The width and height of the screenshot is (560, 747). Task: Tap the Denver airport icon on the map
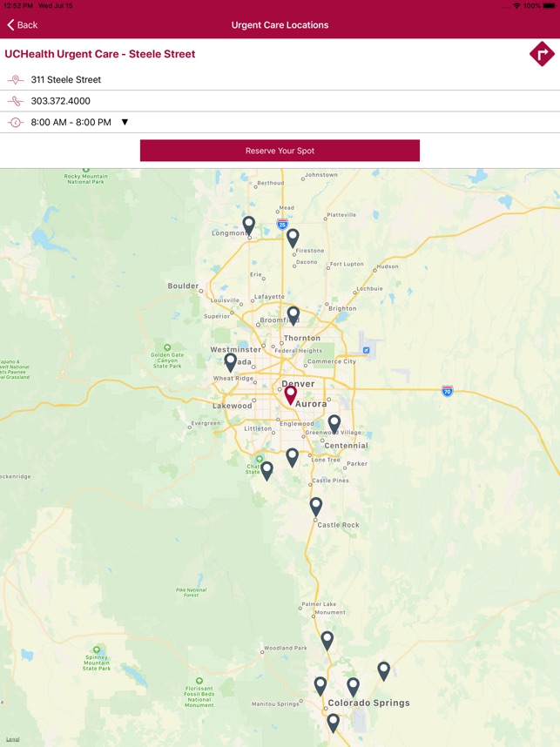point(366,350)
